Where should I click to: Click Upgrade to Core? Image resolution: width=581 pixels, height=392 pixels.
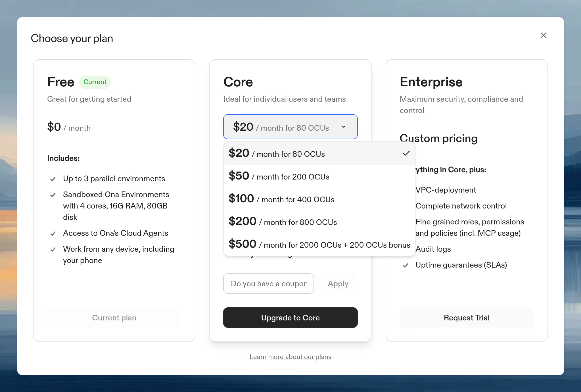(290, 318)
